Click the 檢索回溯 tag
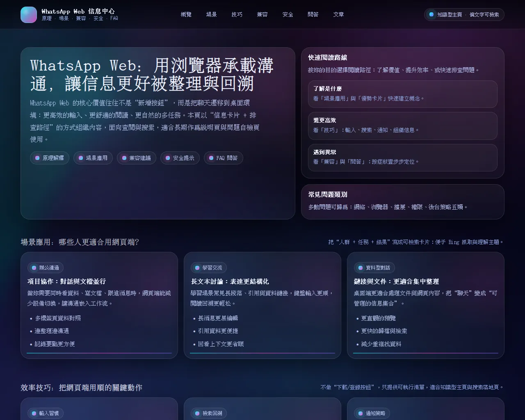The height and width of the screenshot is (420, 525). (x=209, y=413)
